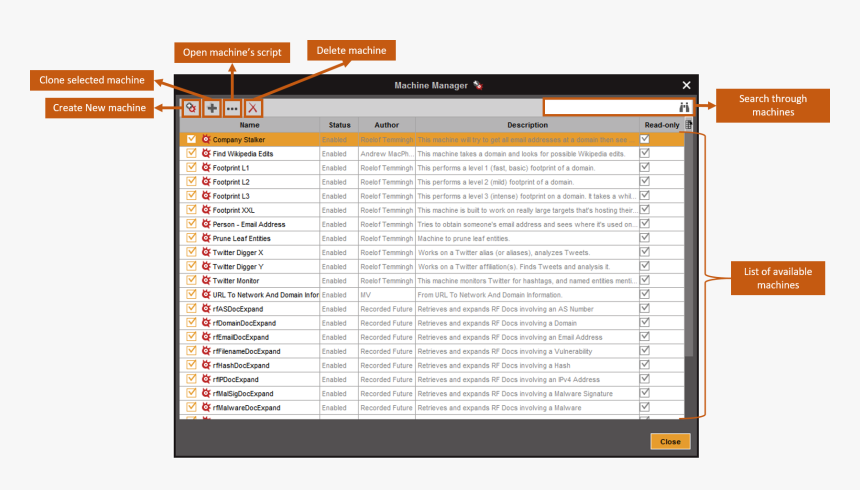
Task: Select the rfMalSigDocExpand row name
Action: (243, 393)
